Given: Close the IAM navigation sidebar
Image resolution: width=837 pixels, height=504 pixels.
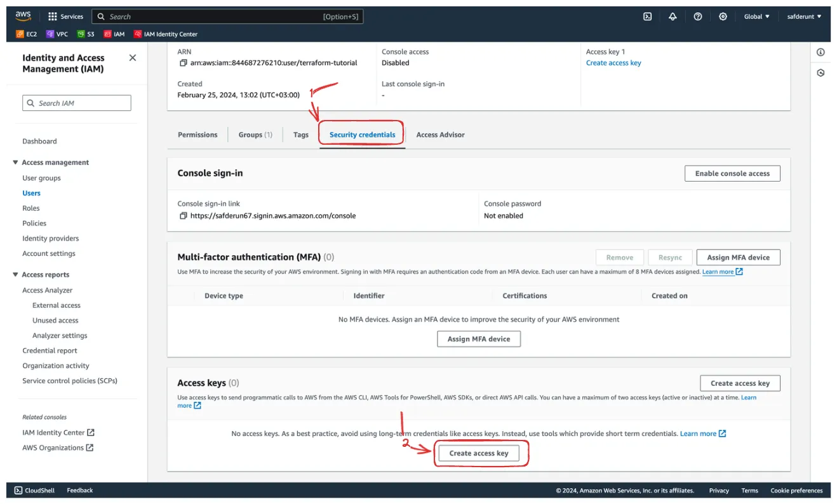Looking at the screenshot, I should (x=133, y=58).
